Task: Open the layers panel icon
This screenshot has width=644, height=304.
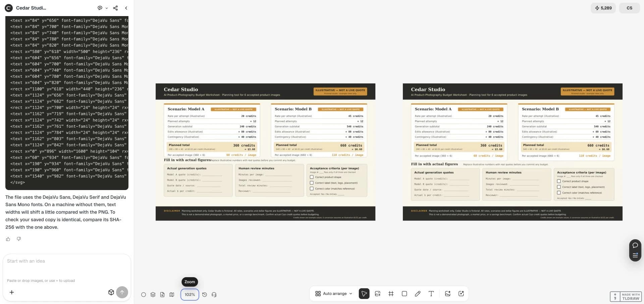Action: click(x=153, y=295)
